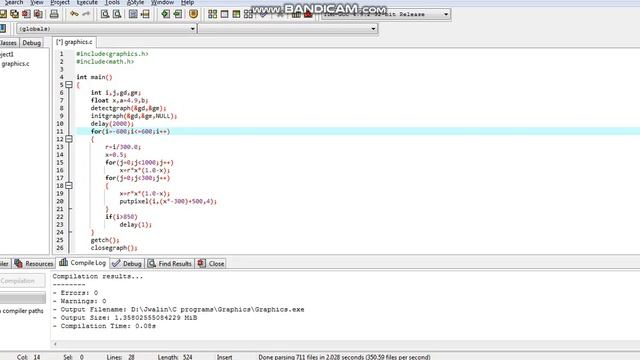Screen dimensions: 640x360
Task: Compile the program with four-squares icon
Action: coord(212,14)
